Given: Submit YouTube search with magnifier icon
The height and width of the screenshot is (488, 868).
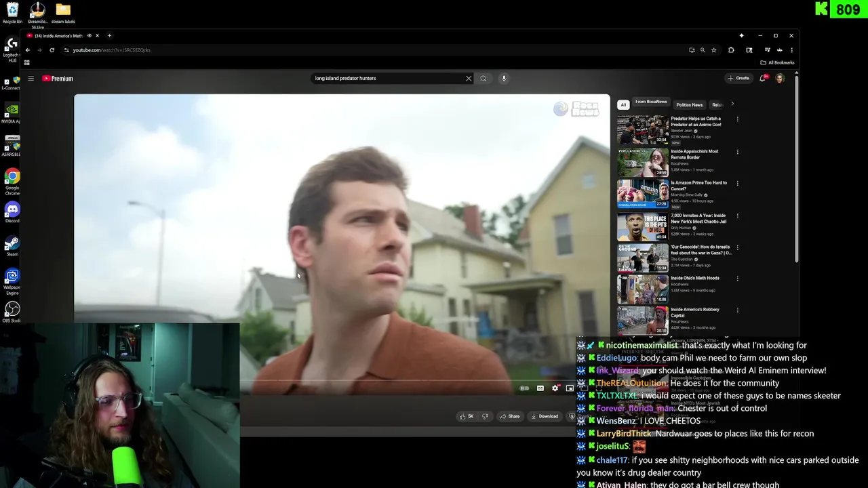Looking at the screenshot, I should point(483,79).
